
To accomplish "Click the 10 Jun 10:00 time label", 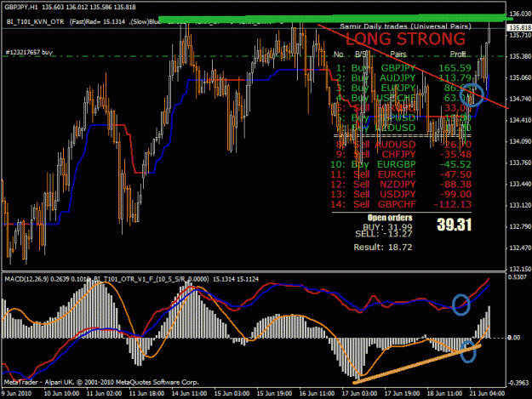I will pos(62,394).
